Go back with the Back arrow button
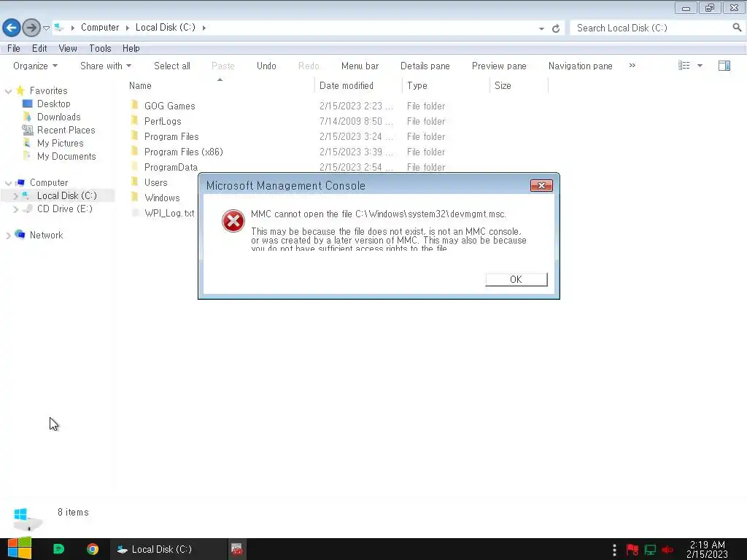Image resolution: width=747 pixels, height=560 pixels. [x=12, y=28]
